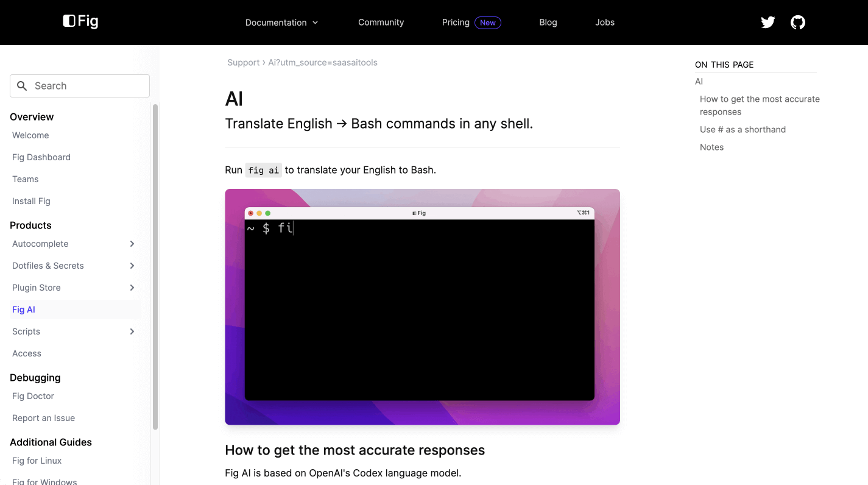This screenshot has height=485, width=868.
Task: Open the Fig Doctor debugging page
Action: click(33, 396)
